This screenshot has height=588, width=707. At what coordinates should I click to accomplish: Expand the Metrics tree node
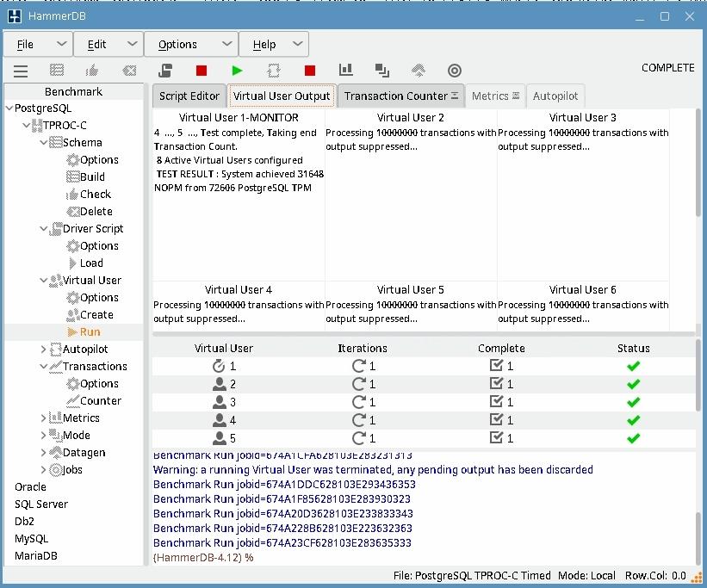point(44,418)
